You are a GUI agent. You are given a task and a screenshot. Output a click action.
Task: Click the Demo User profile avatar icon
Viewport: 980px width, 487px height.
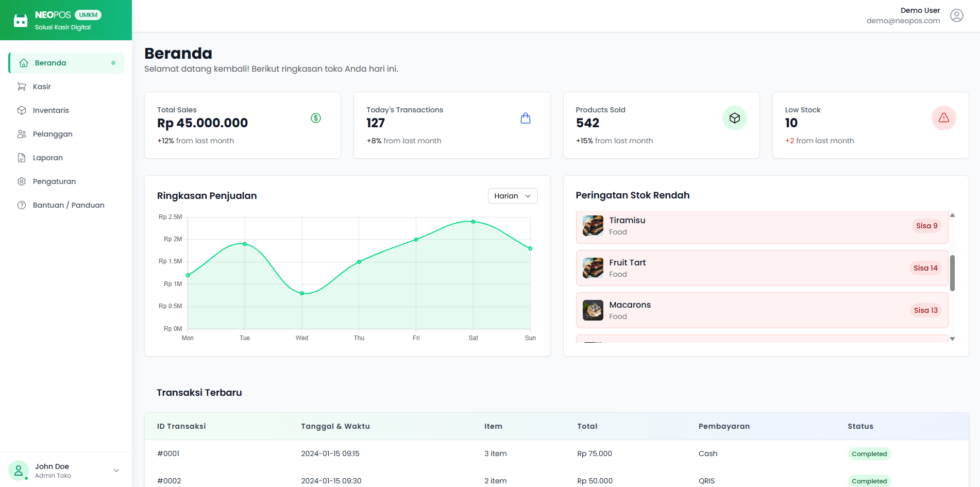pyautogui.click(x=956, y=15)
